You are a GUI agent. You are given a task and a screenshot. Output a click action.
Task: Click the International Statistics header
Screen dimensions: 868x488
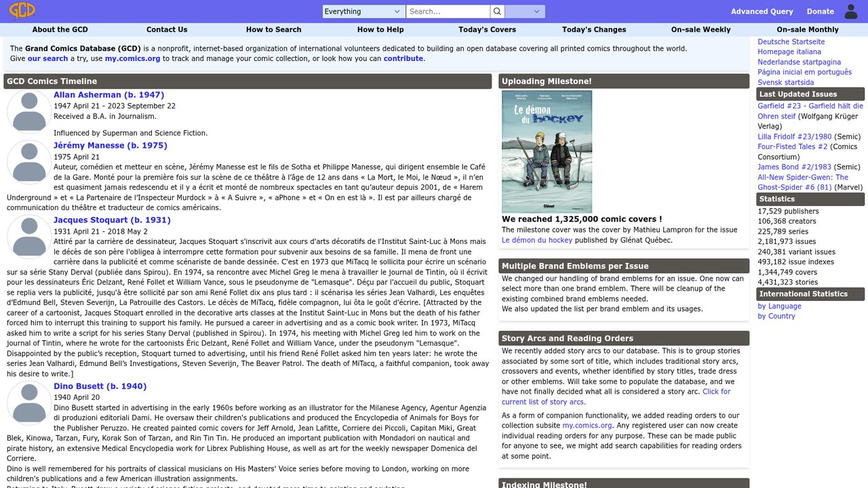810,294
